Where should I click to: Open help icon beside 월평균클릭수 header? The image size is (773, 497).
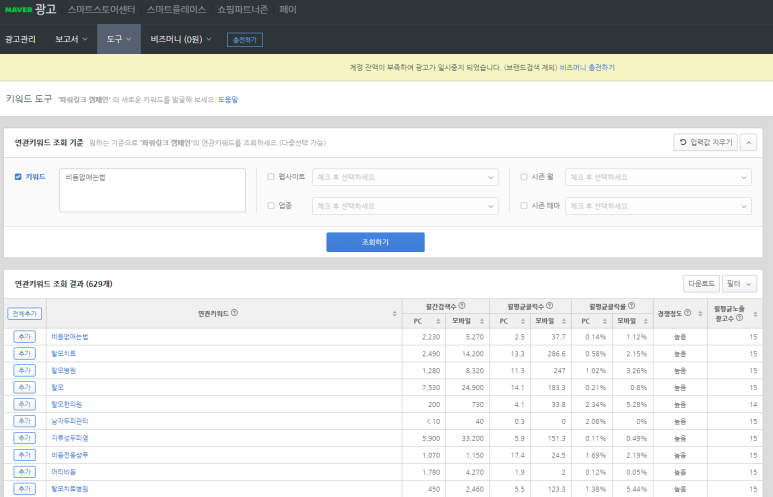click(x=550, y=306)
